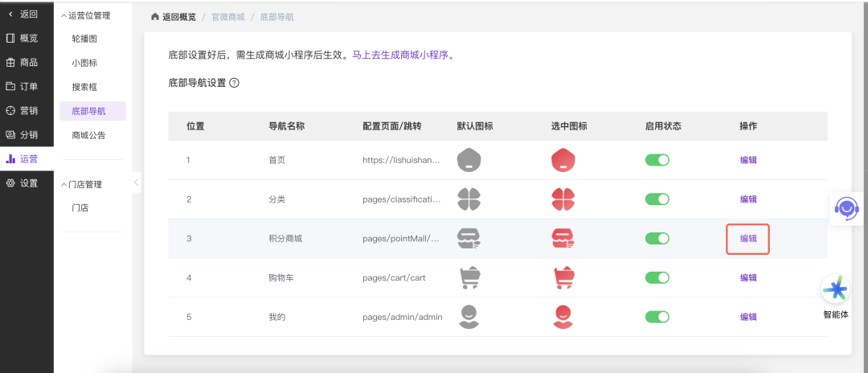Disable the 首页 navigation toggle

pyautogui.click(x=657, y=160)
